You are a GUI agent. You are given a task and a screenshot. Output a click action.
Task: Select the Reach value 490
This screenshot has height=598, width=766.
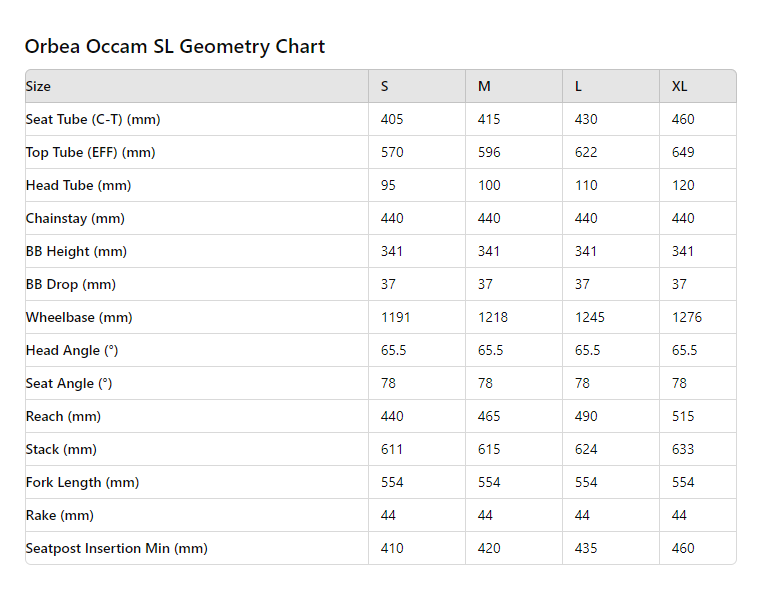[586, 416]
